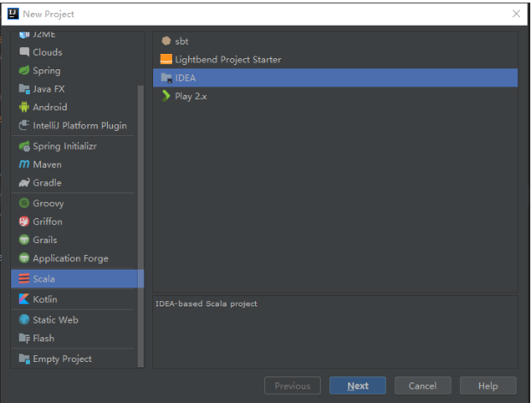Select IntelliJ Platform Plugin entry
Viewport: 532px width, 403px height.
[74, 125]
